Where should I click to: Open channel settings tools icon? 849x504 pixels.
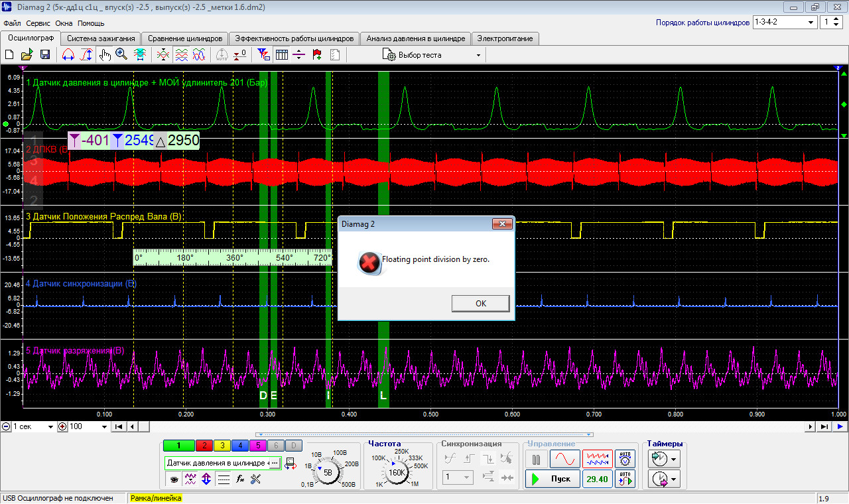click(256, 479)
